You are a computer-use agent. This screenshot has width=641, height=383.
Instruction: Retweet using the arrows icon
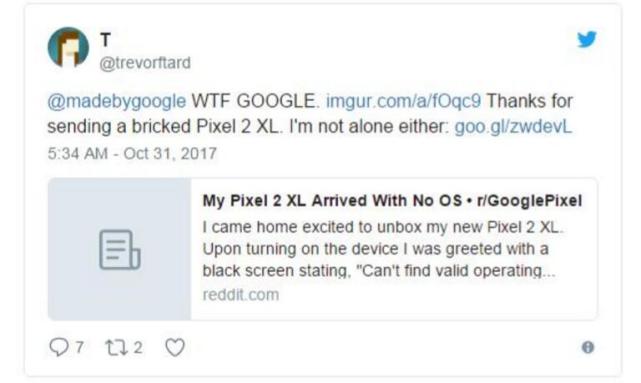[x=117, y=347]
